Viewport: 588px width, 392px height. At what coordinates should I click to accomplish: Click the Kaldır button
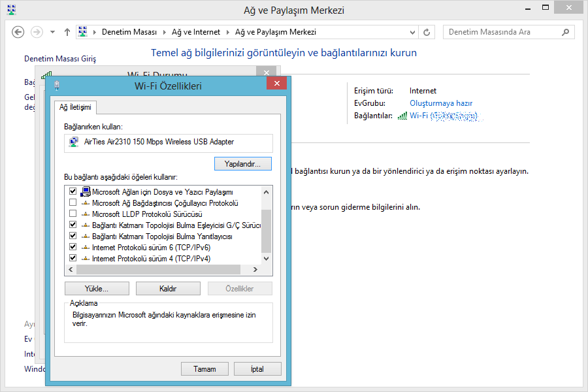coord(168,289)
